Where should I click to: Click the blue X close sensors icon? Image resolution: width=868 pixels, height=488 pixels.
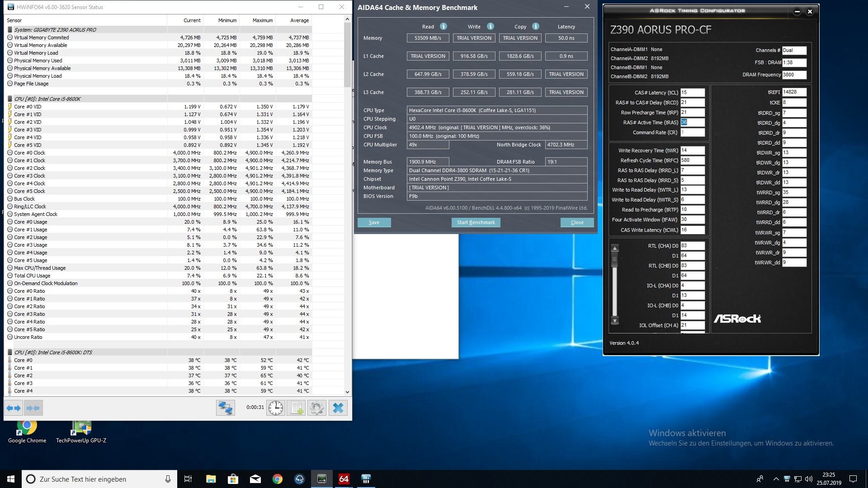point(338,408)
